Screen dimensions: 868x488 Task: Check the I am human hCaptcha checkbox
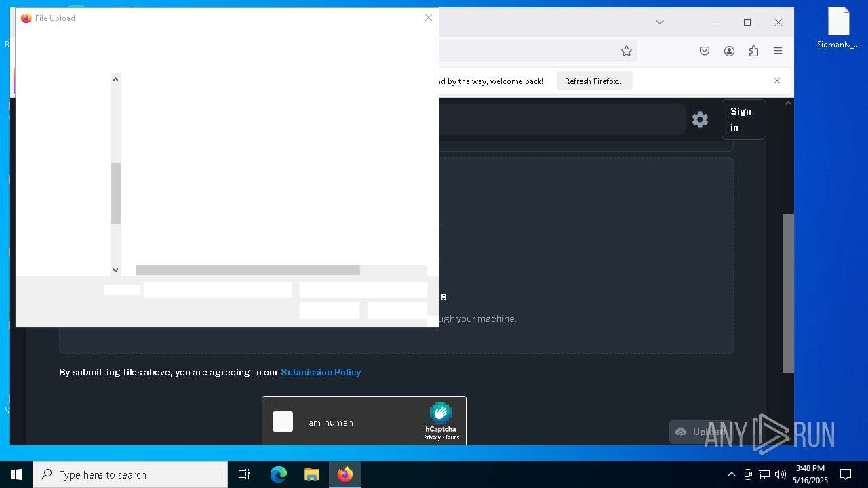(x=283, y=422)
